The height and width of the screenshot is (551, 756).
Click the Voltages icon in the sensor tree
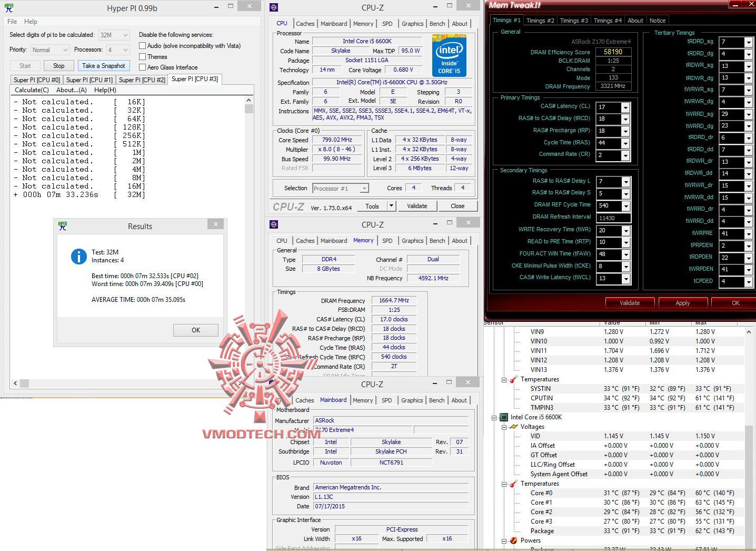(514, 427)
